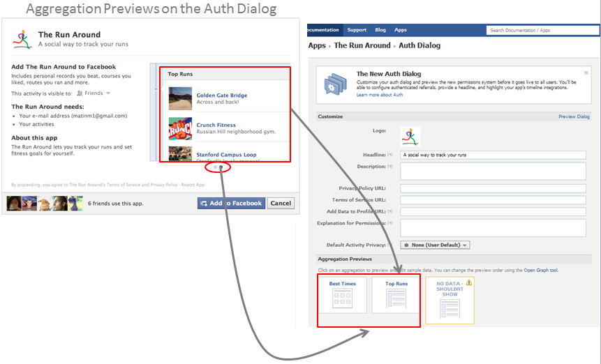Click the Preview Dialog link
This screenshot has height=364, width=601.
coord(574,116)
